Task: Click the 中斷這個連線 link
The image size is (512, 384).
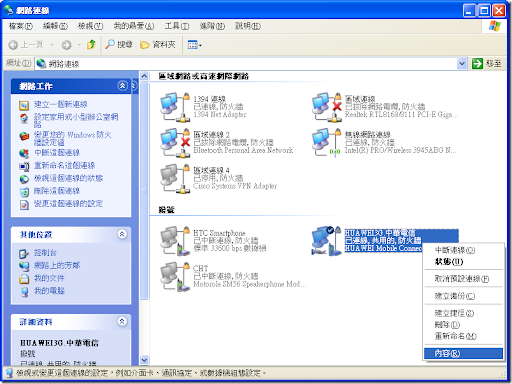Action: click(x=57, y=153)
